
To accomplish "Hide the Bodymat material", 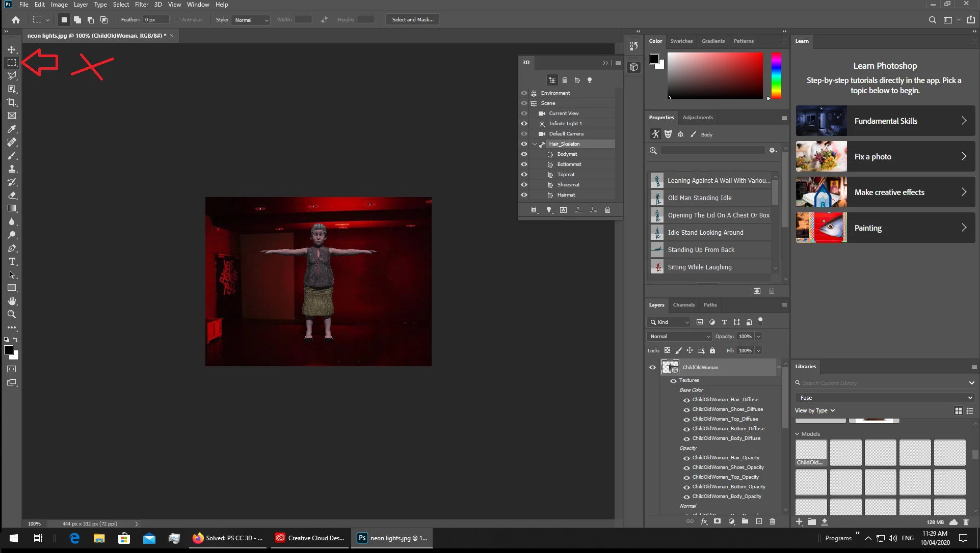I will coord(524,154).
